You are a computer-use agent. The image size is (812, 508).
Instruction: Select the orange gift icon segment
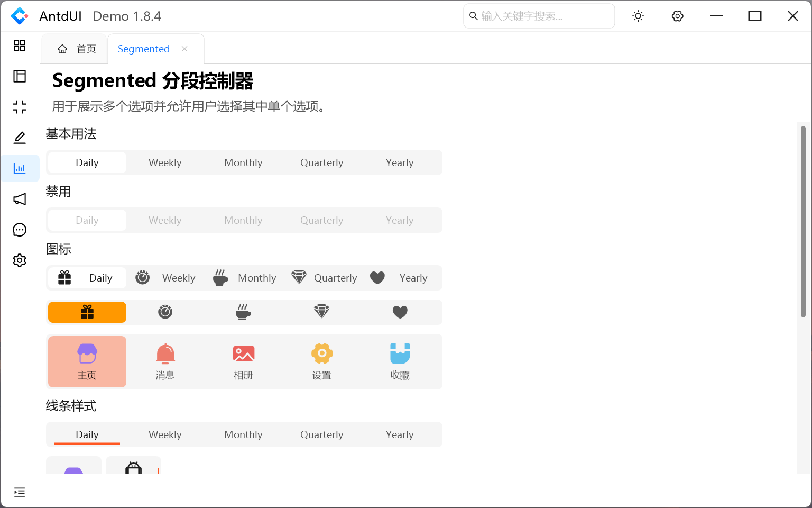click(87, 312)
